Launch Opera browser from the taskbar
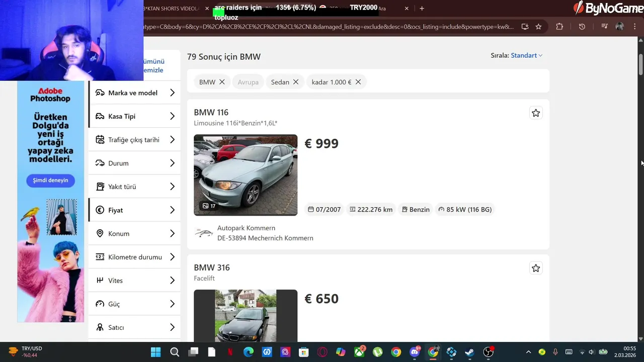 tap(323, 352)
